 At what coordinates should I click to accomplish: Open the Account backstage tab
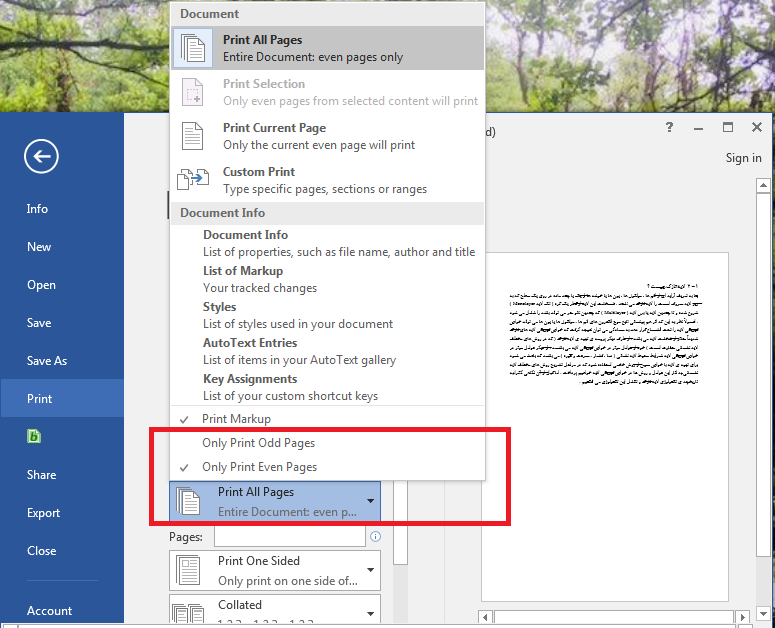click(x=62, y=611)
